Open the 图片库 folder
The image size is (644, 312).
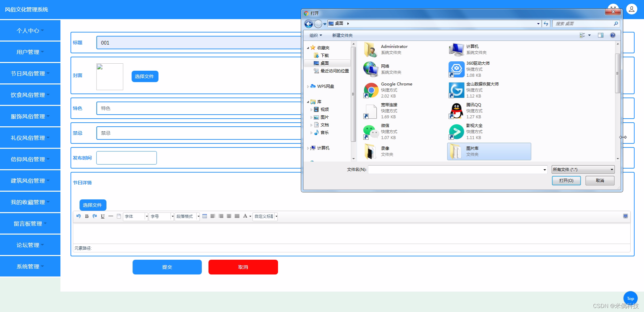coord(489,151)
